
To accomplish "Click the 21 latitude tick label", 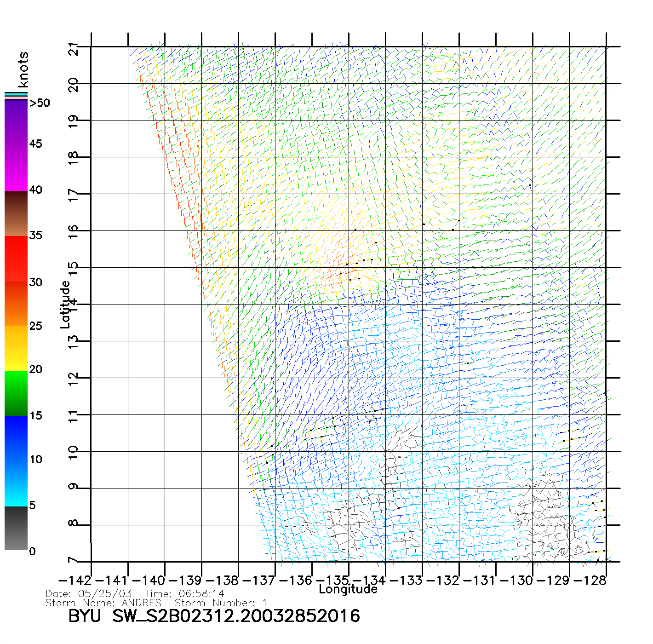I will tap(74, 48).
